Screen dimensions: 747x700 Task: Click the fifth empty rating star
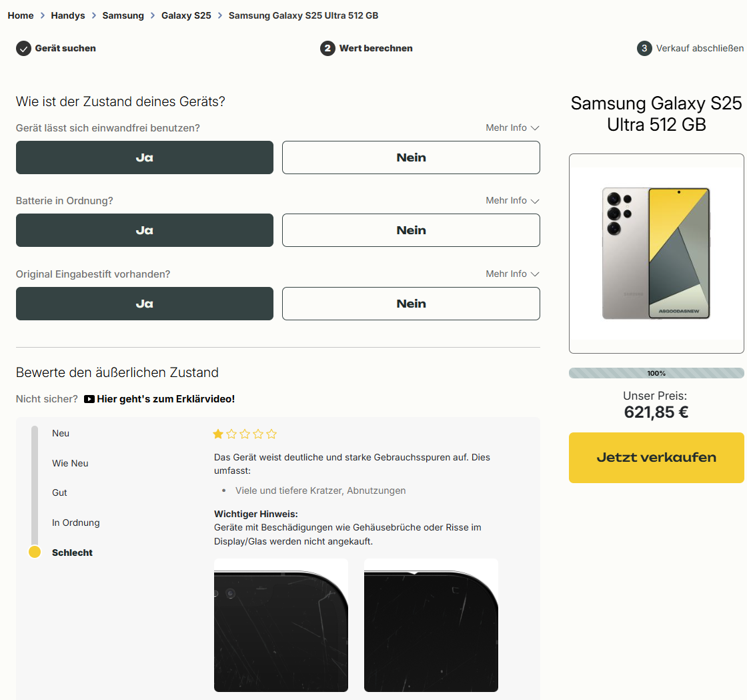pyautogui.click(x=271, y=434)
